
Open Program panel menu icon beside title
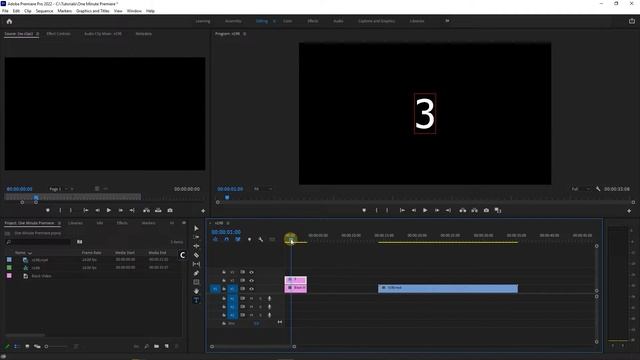(x=244, y=34)
